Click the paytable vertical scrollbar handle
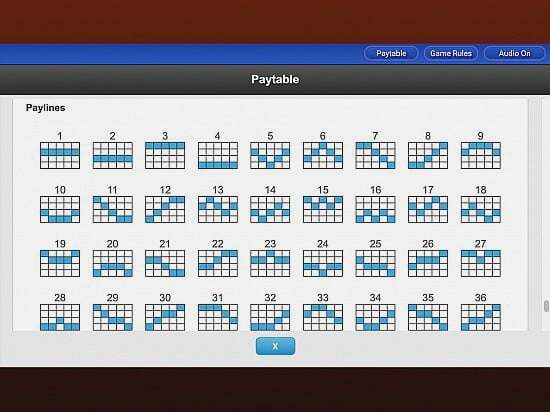This screenshot has width=550, height=412. [546, 306]
